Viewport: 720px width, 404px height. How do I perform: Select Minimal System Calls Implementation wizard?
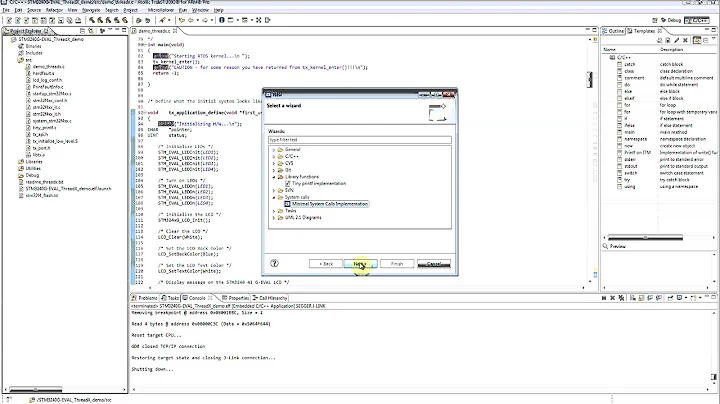[329, 204]
